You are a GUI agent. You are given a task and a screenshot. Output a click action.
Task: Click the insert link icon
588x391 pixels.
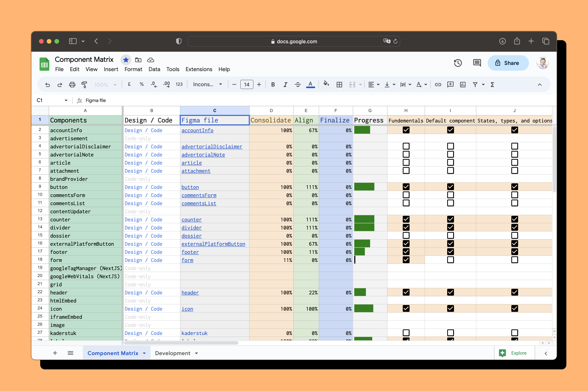[x=438, y=85]
